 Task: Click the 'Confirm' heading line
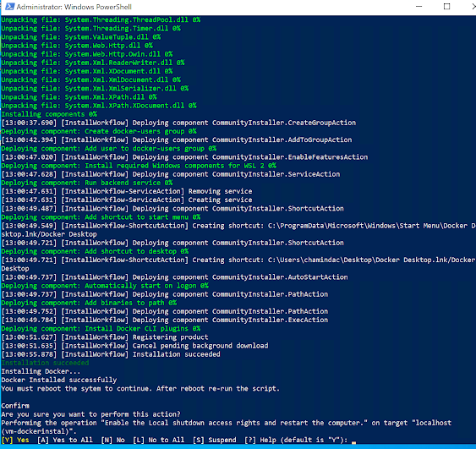tap(15, 406)
